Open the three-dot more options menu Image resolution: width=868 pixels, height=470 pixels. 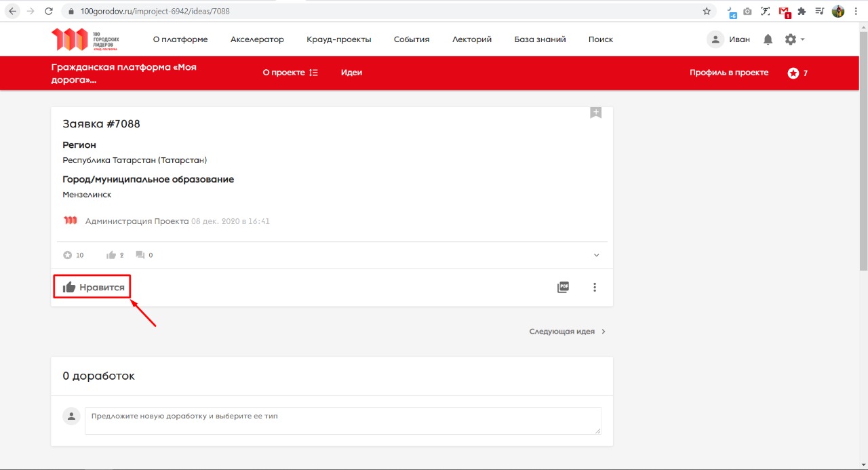[595, 287]
